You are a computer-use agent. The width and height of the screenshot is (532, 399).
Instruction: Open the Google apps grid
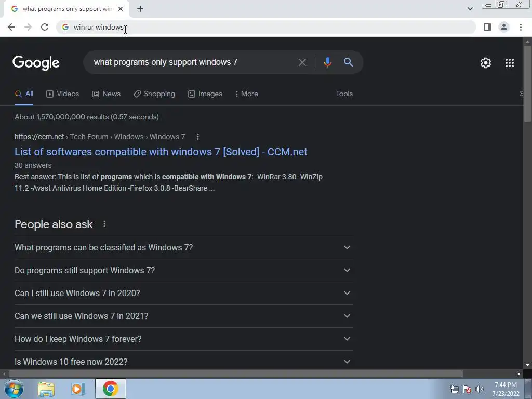point(510,63)
